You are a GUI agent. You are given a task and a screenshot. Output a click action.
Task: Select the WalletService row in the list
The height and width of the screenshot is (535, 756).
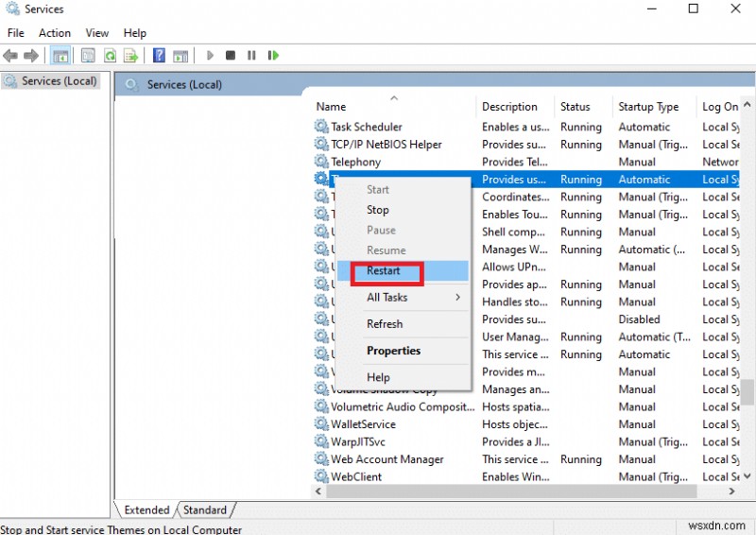[364, 424]
